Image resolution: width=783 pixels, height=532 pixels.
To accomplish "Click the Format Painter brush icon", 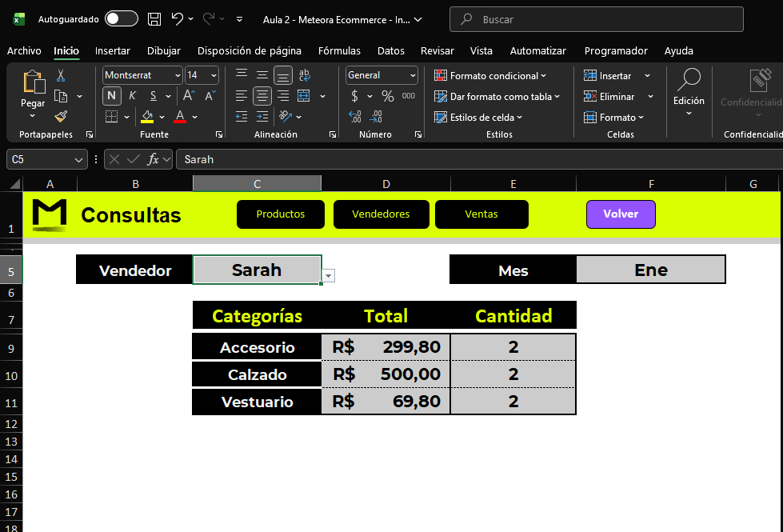I will point(61,116).
